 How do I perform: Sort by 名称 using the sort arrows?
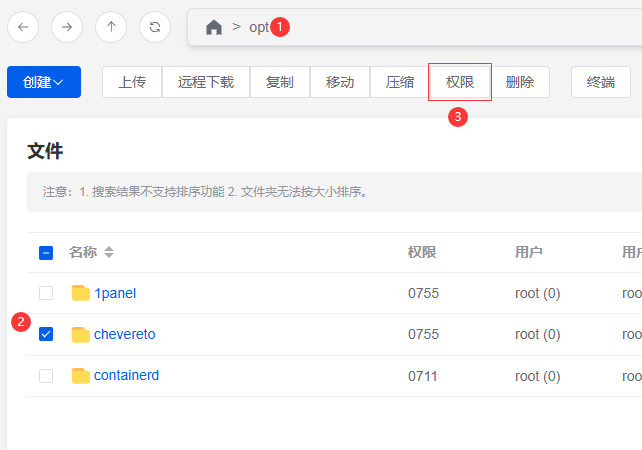point(109,252)
